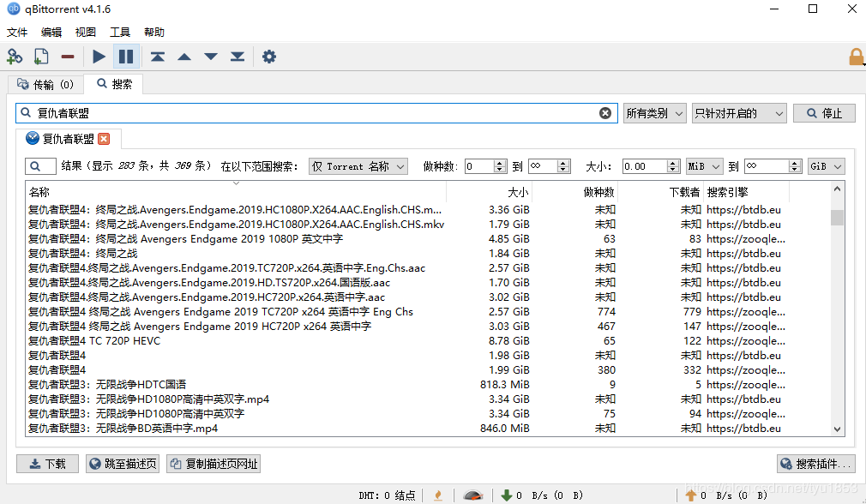Click the DHT: 0 结点 status text
866x504 pixels.
pyautogui.click(x=387, y=495)
